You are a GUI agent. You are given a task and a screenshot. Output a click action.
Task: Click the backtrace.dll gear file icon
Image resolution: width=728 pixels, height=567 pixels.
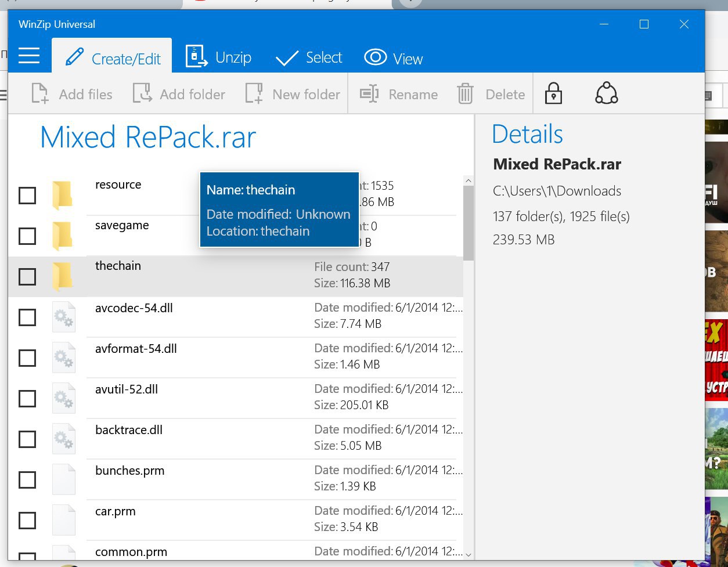click(x=63, y=439)
